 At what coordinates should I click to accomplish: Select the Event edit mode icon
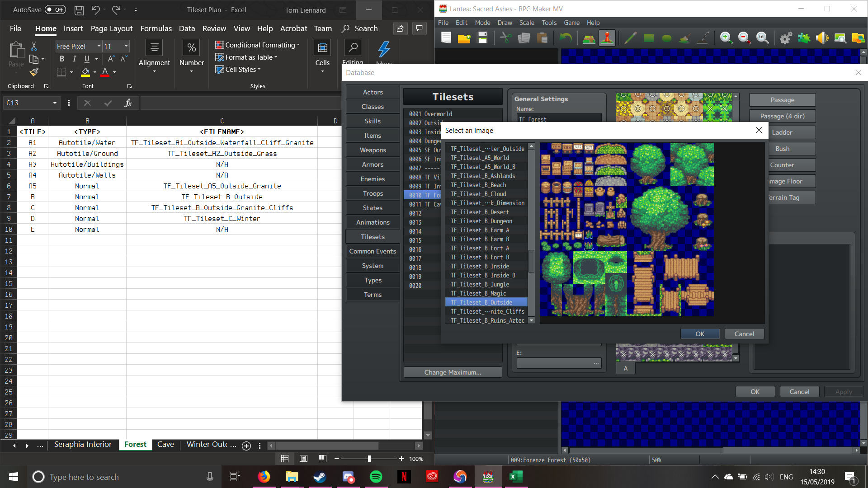(x=607, y=38)
